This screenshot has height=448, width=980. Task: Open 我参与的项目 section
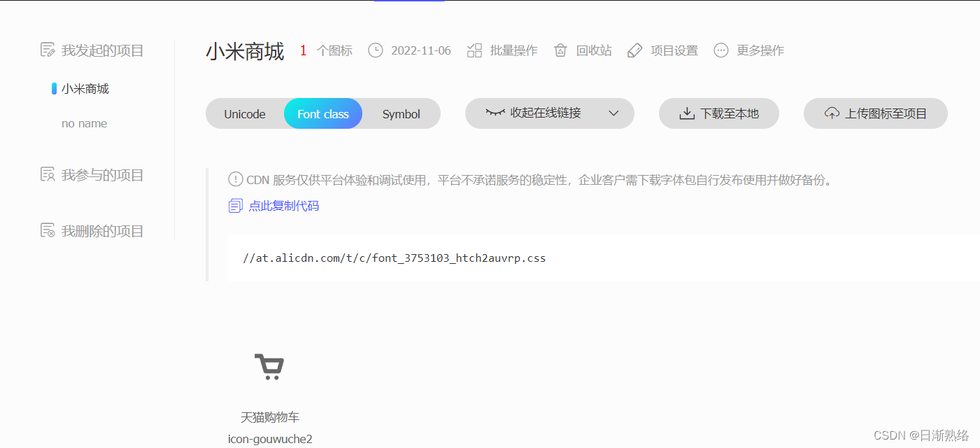[103, 175]
